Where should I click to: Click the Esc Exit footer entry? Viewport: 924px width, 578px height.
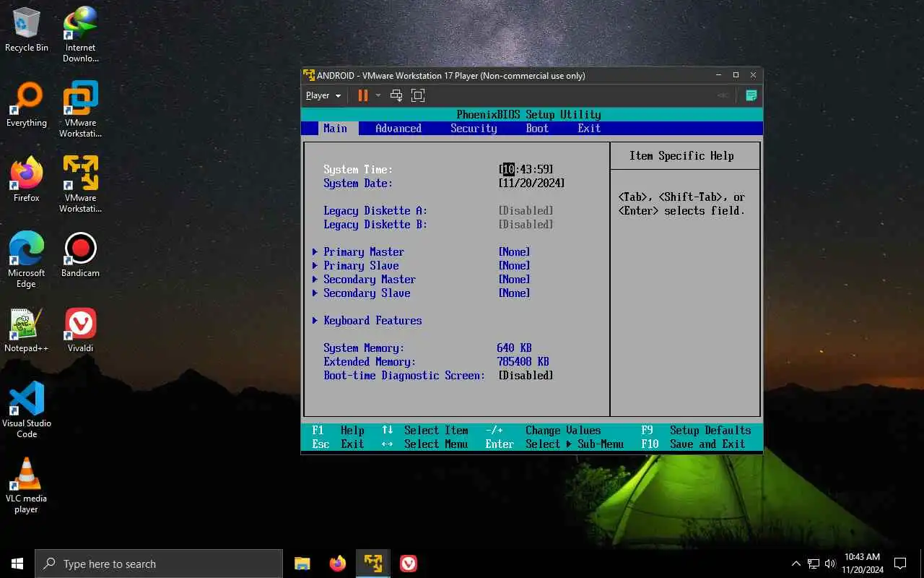[x=338, y=444]
